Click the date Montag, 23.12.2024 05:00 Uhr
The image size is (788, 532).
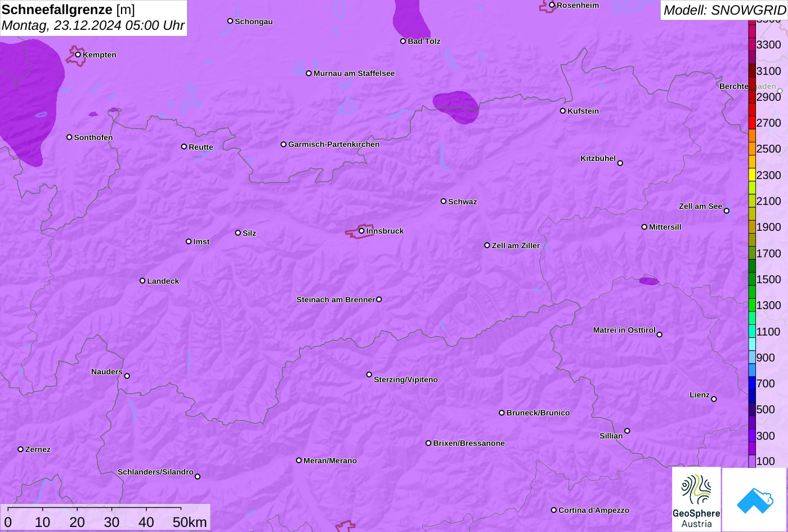point(93,25)
